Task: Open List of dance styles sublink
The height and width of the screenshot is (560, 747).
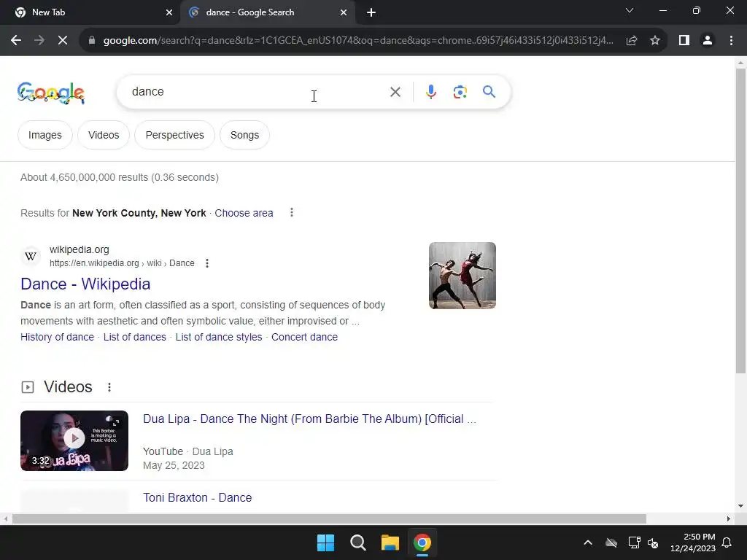Action: (219, 337)
